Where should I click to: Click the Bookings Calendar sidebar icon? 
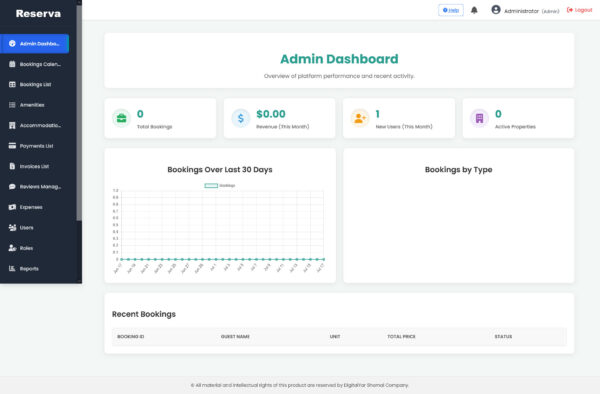[x=12, y=64]
